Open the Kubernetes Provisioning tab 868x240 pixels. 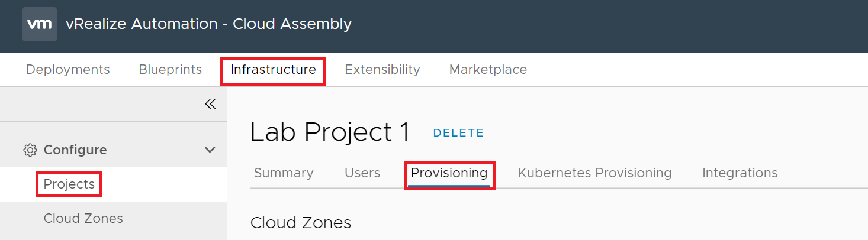595,173
